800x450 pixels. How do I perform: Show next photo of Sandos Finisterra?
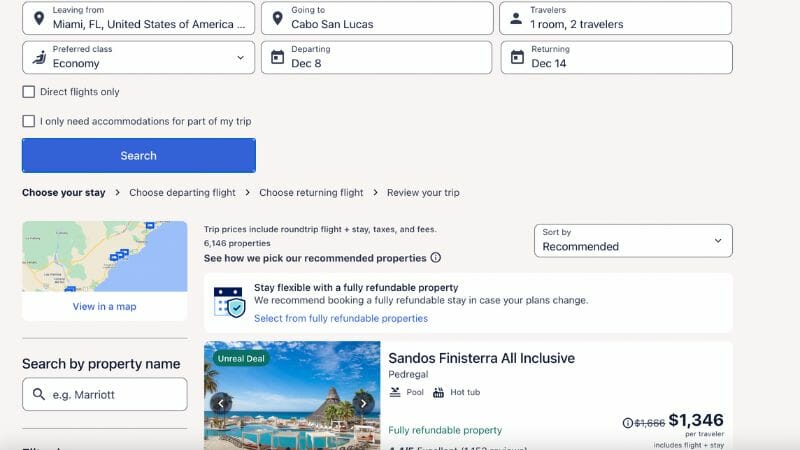click(x=363, y=403)
